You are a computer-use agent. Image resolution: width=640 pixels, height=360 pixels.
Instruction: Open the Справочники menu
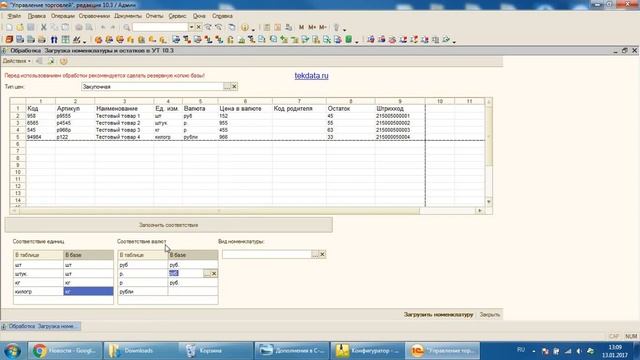[x=94, y=16]
